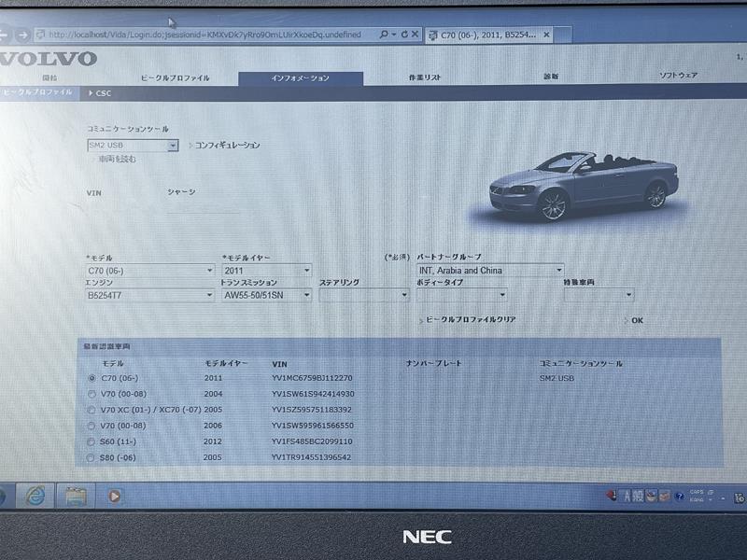Launch Internet Explorer from the taskbar

pyautogui.click(x=35, y=497)
